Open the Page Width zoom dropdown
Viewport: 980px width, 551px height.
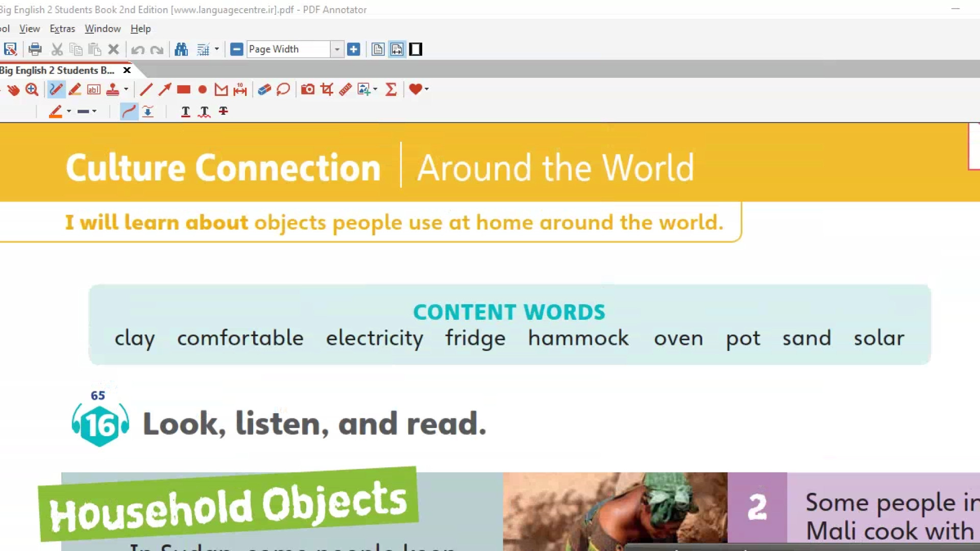[x=337, y=49]
